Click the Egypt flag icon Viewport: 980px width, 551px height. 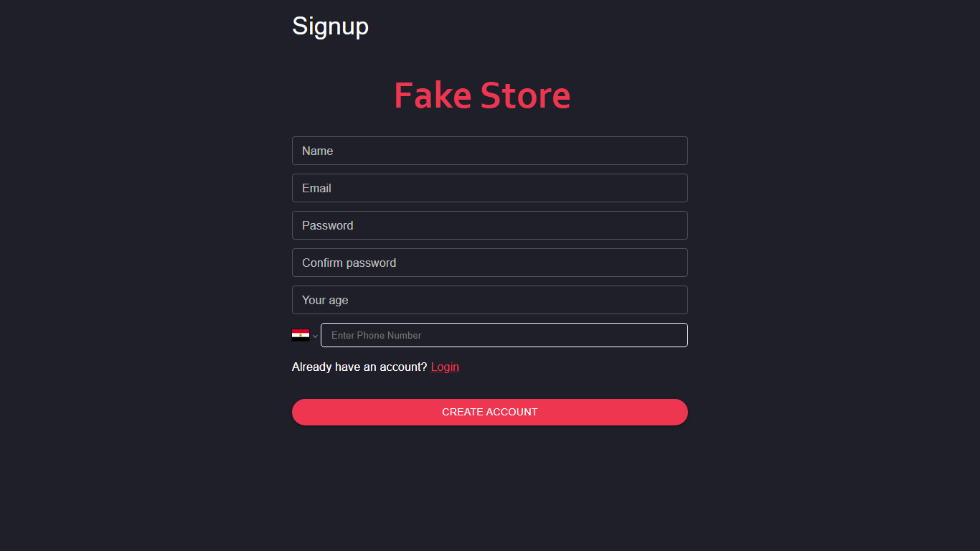click(x=301, y=335)
